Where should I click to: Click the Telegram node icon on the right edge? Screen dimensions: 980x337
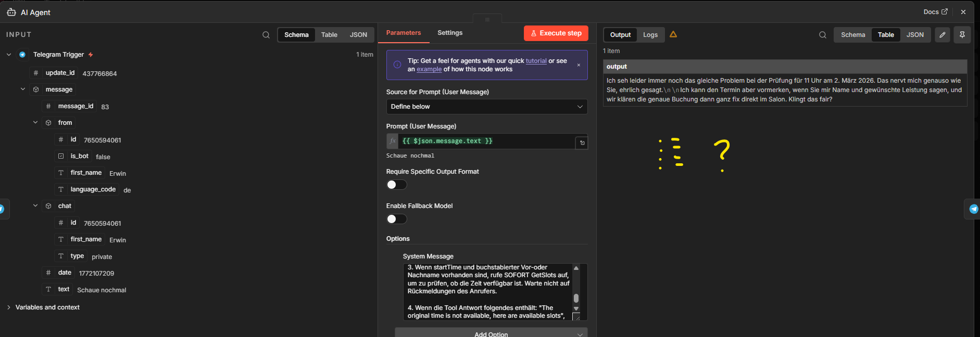974,209
